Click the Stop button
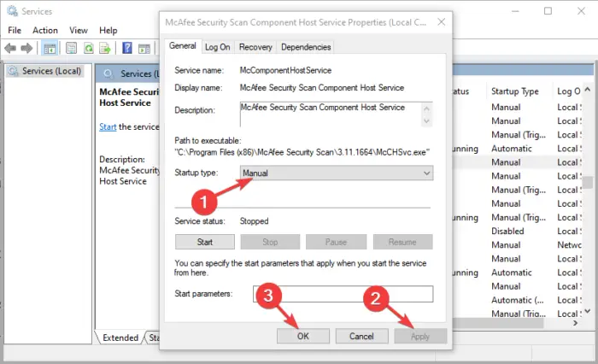The image size is (598, 364). [x=270, y=242]
